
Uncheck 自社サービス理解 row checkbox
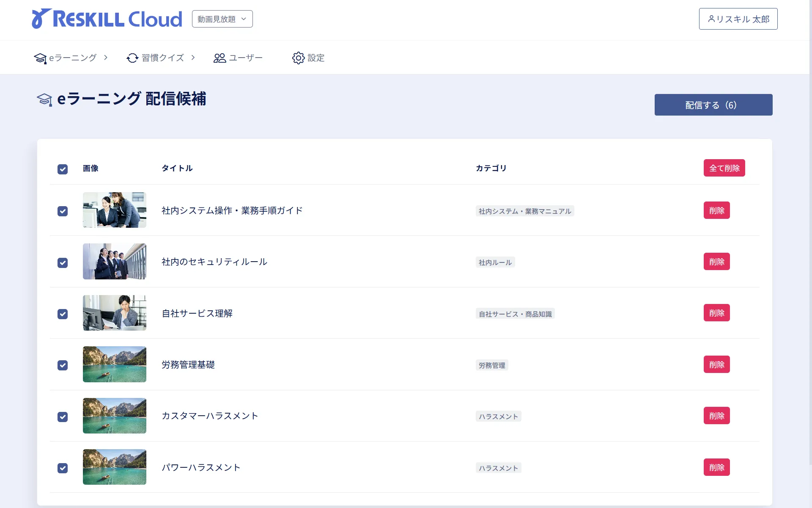pos(63,314)
